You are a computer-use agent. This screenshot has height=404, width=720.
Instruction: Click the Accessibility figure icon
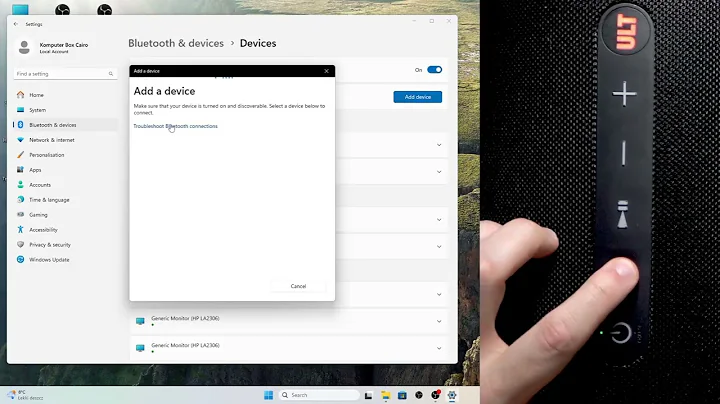tap(20, 230)
